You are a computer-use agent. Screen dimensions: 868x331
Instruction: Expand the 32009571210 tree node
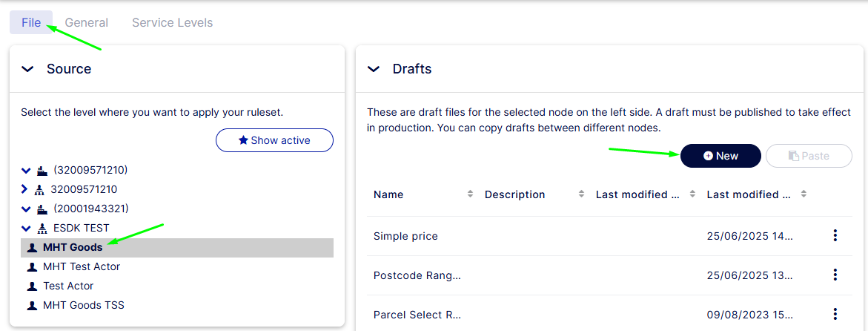[x=26, y=189]
